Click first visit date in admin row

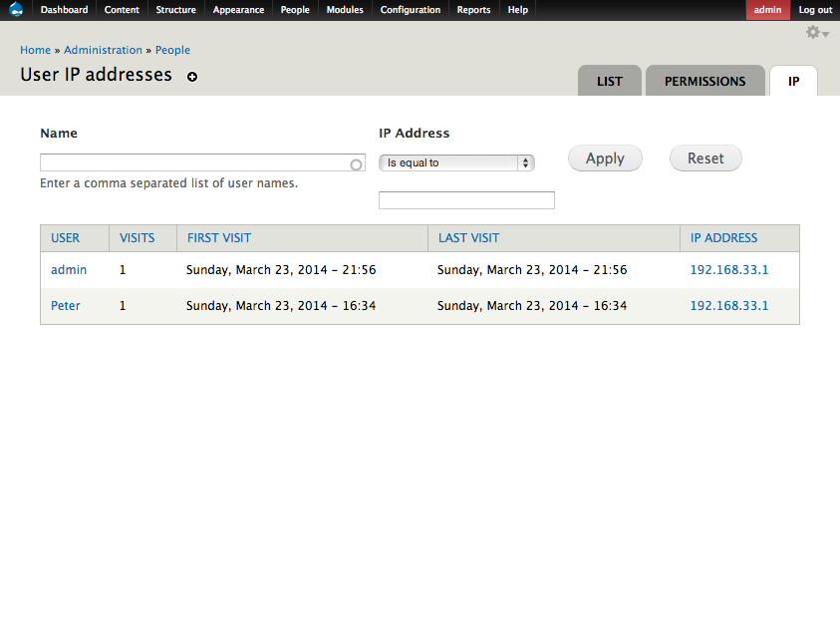coord(281,269)
